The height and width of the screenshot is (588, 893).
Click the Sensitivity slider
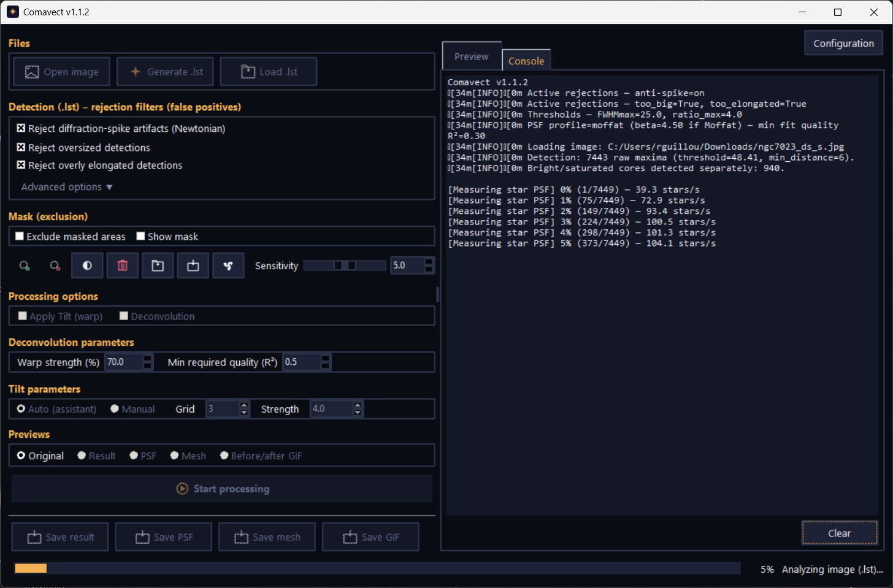345,265
